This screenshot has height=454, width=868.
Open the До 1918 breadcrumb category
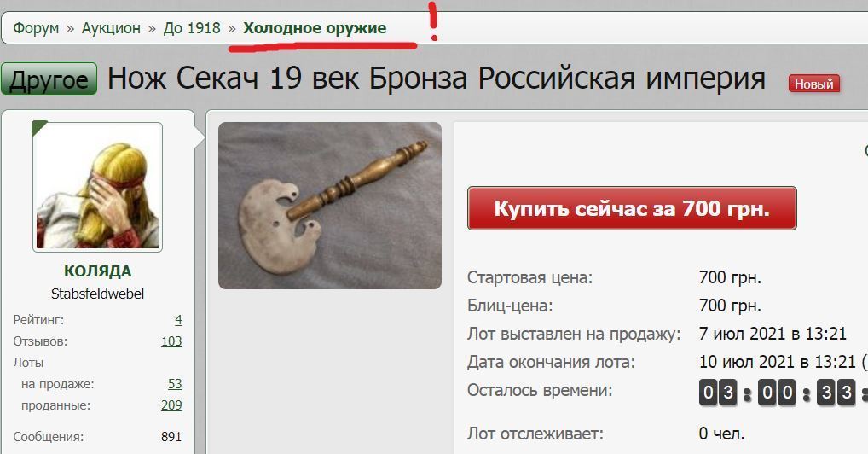[x=192, y=27]
